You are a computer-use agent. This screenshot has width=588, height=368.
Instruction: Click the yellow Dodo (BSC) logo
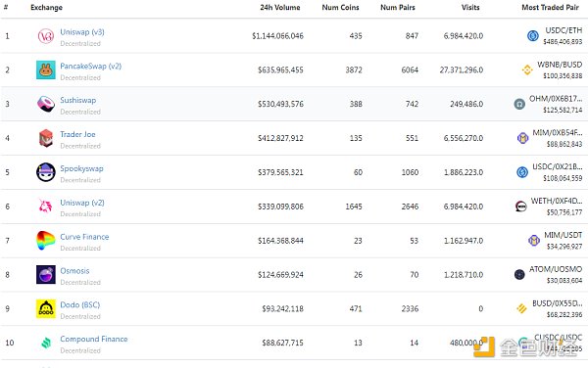coord(46,309)
